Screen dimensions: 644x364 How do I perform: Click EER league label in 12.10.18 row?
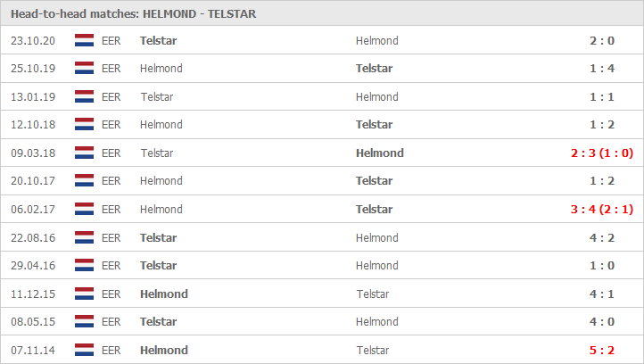pyautogui.click(x=111, y=125)
